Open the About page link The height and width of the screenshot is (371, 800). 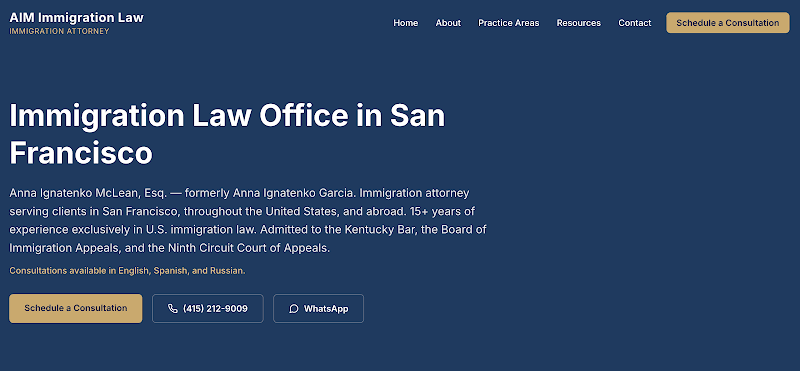coord(448,23)
